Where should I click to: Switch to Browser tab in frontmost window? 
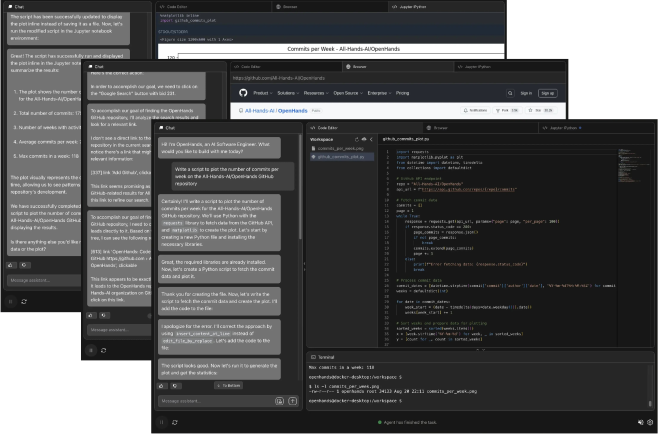point(439,128)
